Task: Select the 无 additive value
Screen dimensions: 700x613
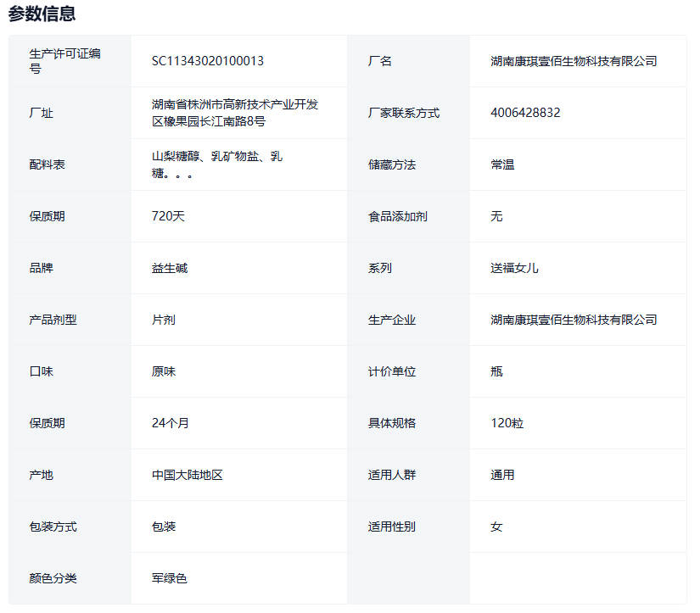Action: (496, 216)
